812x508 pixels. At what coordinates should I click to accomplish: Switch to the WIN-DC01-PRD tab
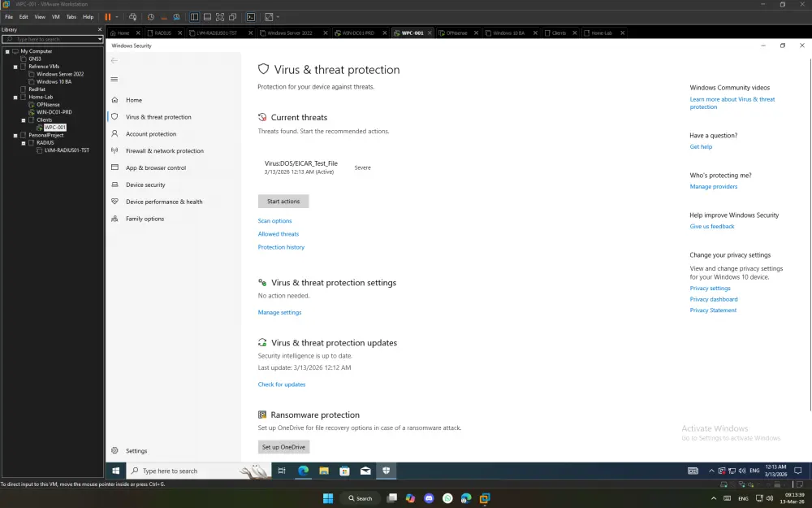[x=357, y=33]
